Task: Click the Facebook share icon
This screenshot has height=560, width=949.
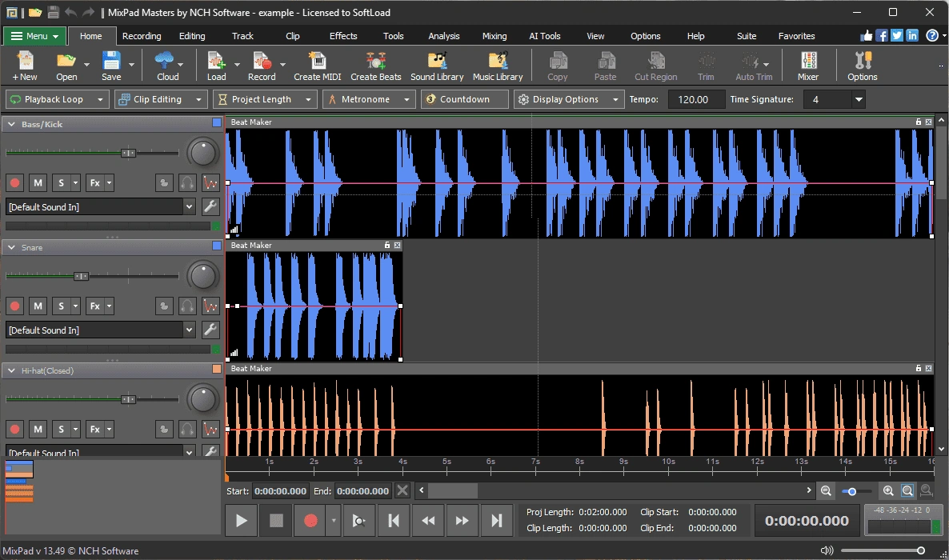Action: click(x=882, y=36)
